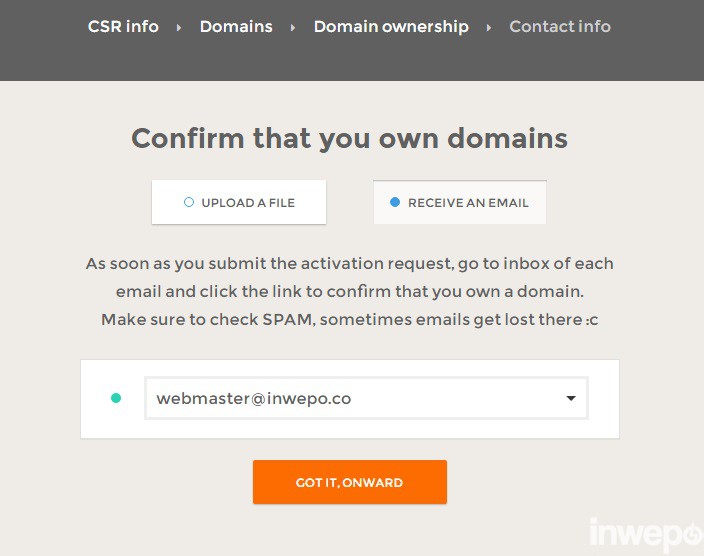The width and height of the screenshot is (704, 556).
Task: Click the Confirm that you own domains heading
Action: [x=350, y=138]
